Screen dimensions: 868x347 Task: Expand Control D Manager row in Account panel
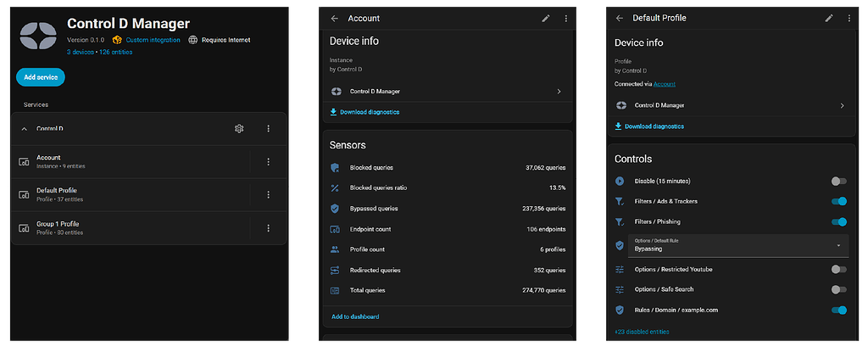pos(448,92)
